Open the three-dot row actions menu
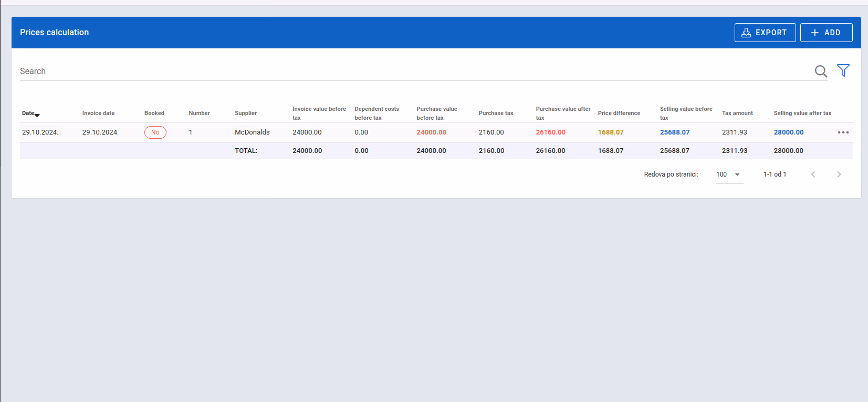Viewport: 868px width, 402px height. tap(843, 132)
